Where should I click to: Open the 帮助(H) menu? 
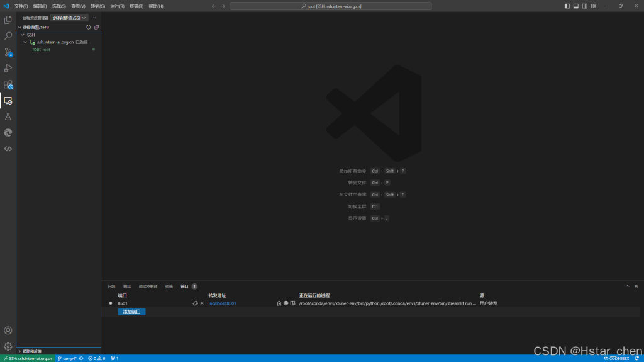(x=156, y=6)
